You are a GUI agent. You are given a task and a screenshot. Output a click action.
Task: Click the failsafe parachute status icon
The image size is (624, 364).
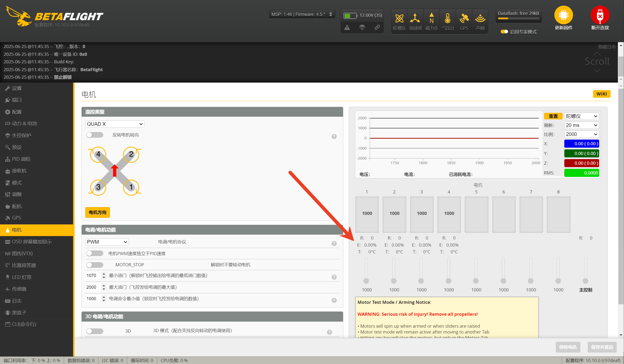362,28
